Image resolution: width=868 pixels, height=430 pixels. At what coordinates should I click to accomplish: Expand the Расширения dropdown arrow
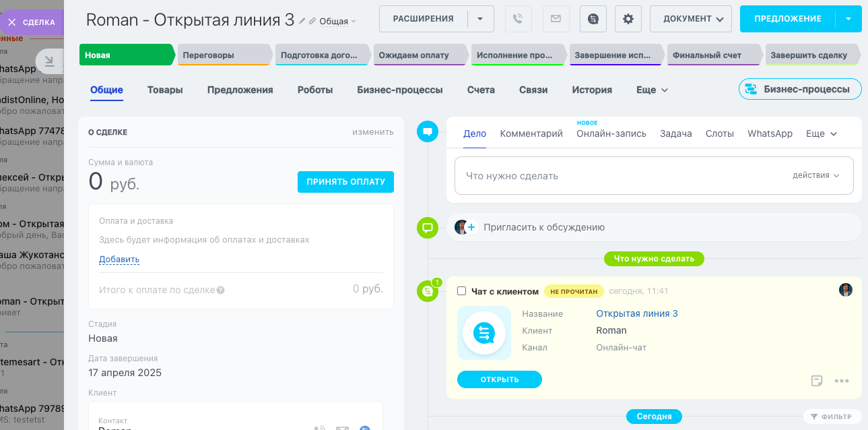coord(480,19)
